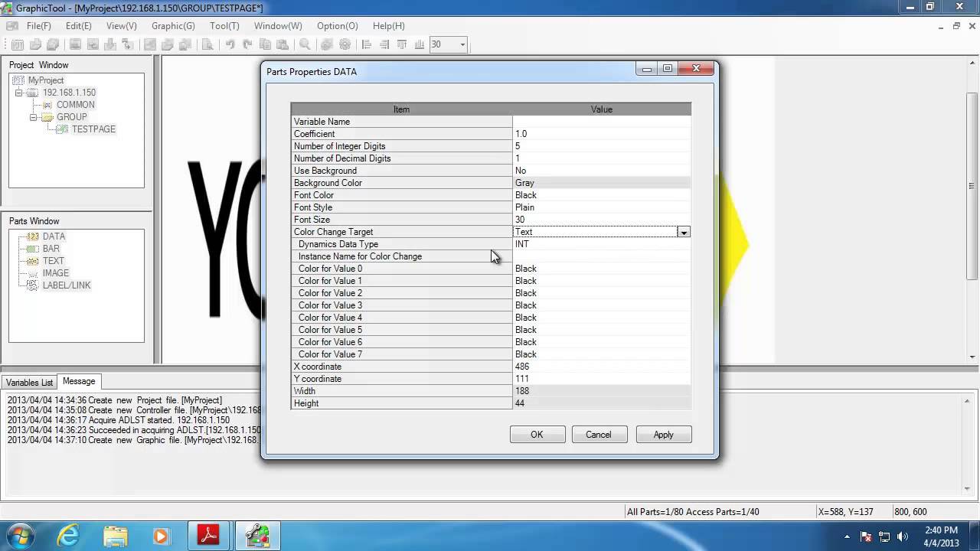Click the Paste clipboard toolbar icon

pos(283,44)
